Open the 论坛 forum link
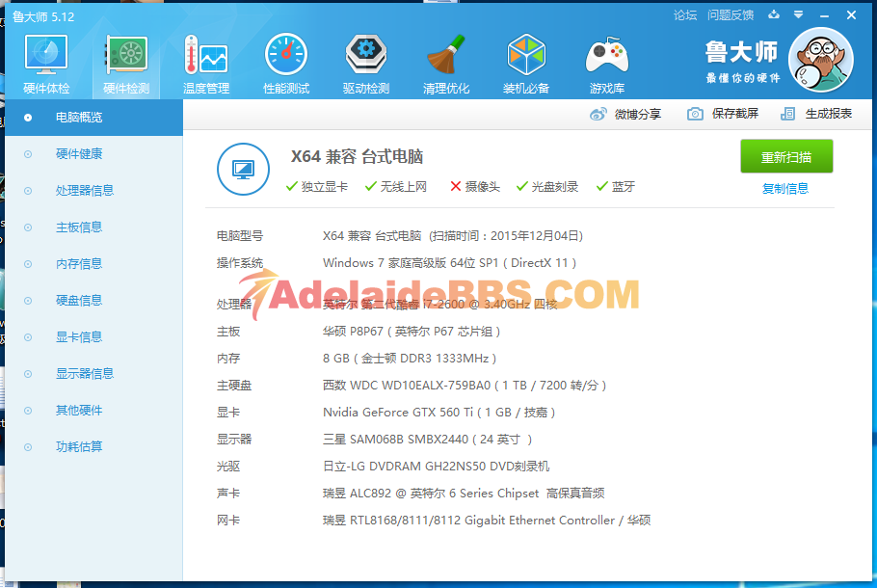This screenshot has width=877, height=588. click(x=685, y=15)
